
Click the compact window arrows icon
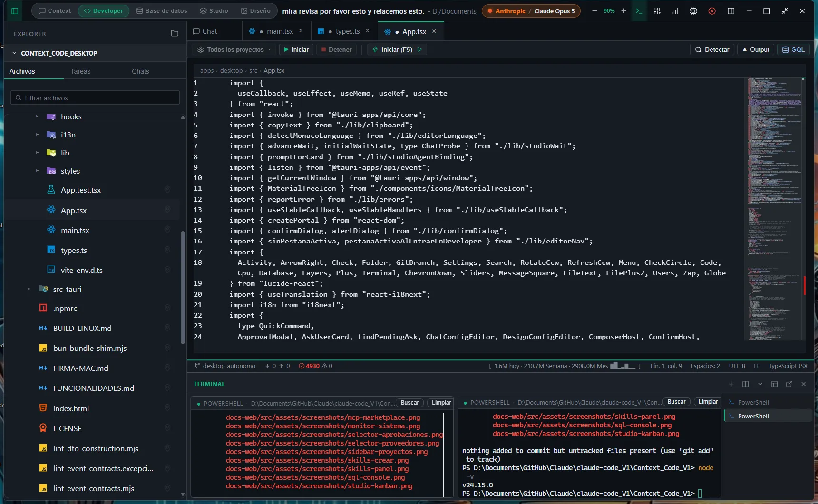click(785, 11)
